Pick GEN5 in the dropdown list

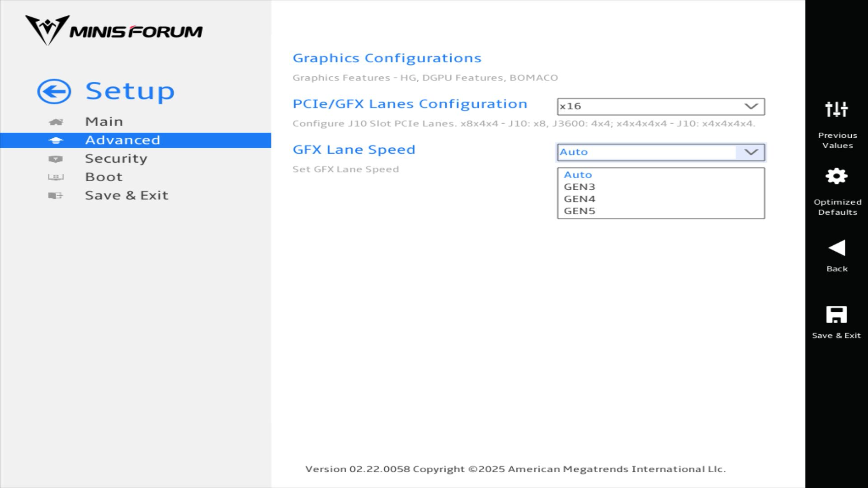[x=580, y=211]
